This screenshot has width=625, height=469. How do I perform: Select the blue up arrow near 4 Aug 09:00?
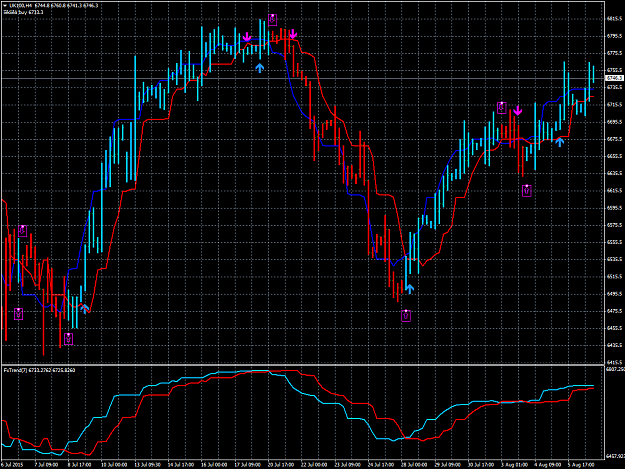point(560,141)
